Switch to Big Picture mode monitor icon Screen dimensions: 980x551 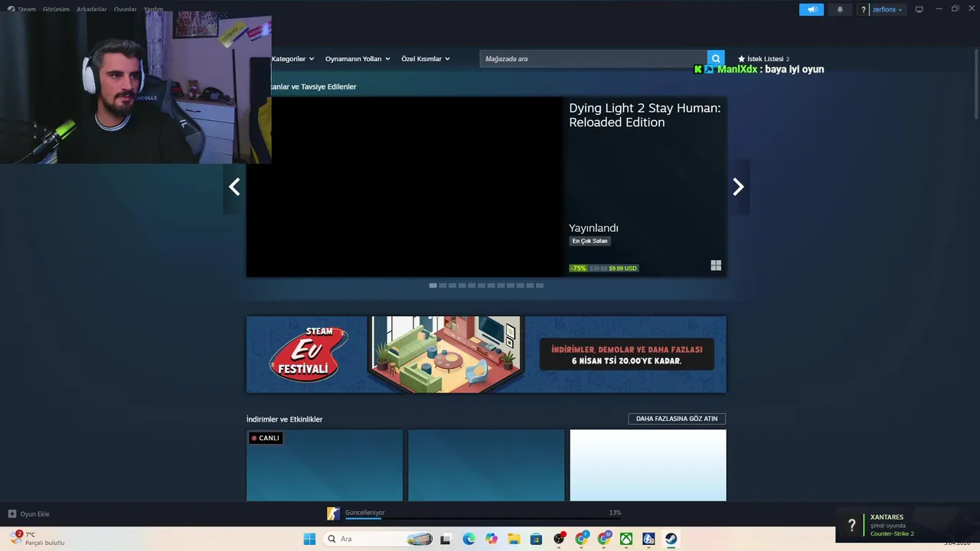[920, 9]
